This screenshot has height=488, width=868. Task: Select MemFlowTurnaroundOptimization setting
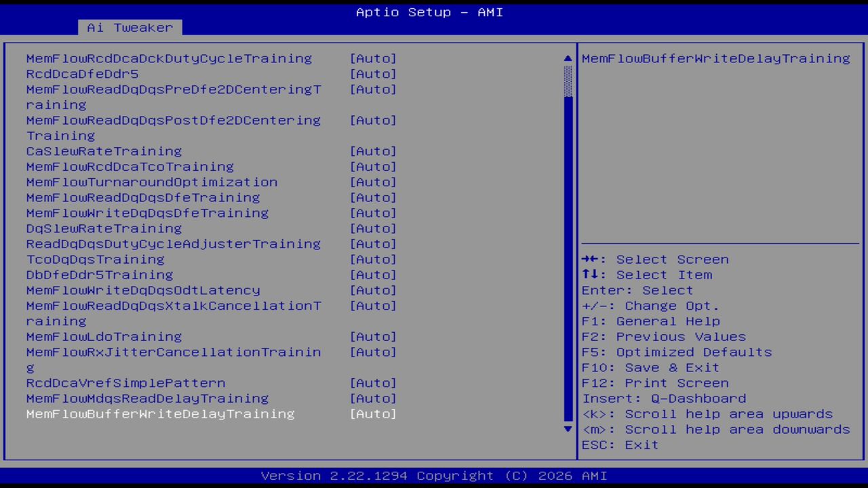(151, 182)
